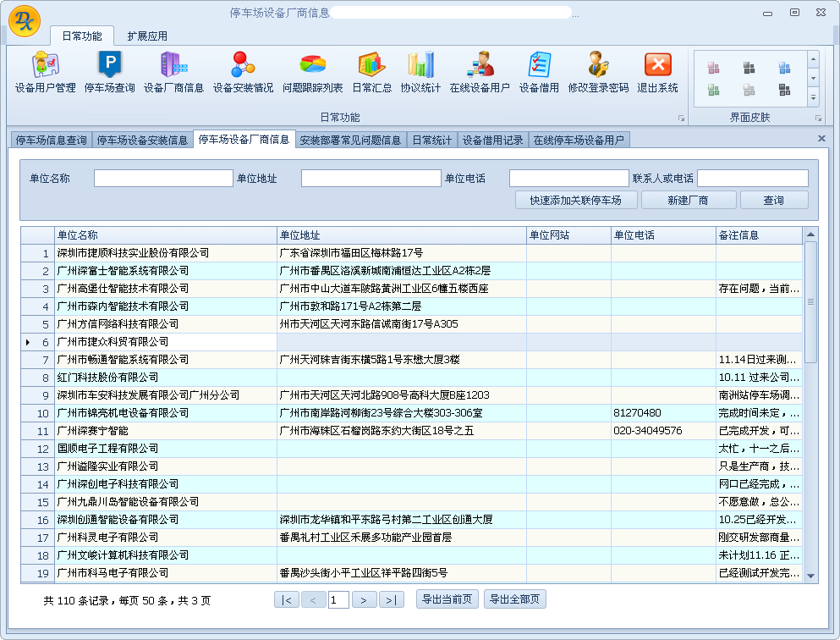Open 在线设备用户 ribbon icon
The height and width of the screenshot is (640, 840).
pyautogui.click(x=480, y=72)
